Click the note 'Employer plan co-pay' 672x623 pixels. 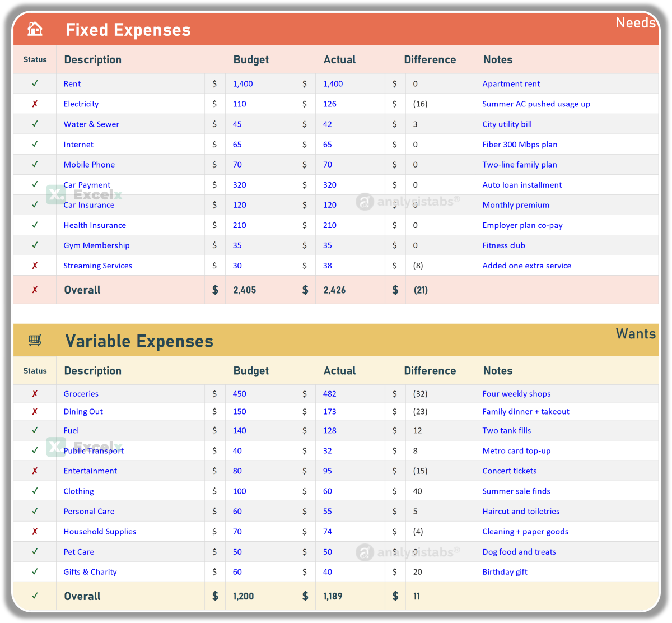click(522, 225)
